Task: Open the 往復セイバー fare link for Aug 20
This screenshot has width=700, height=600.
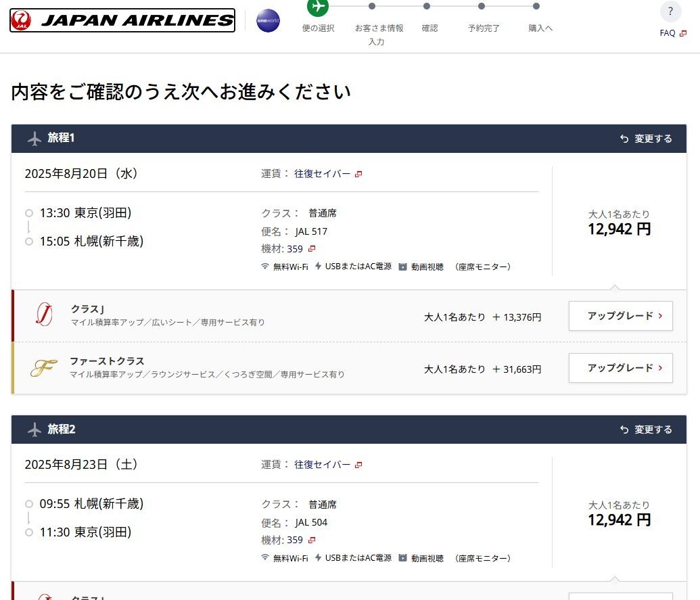Action: pos(327,174)
